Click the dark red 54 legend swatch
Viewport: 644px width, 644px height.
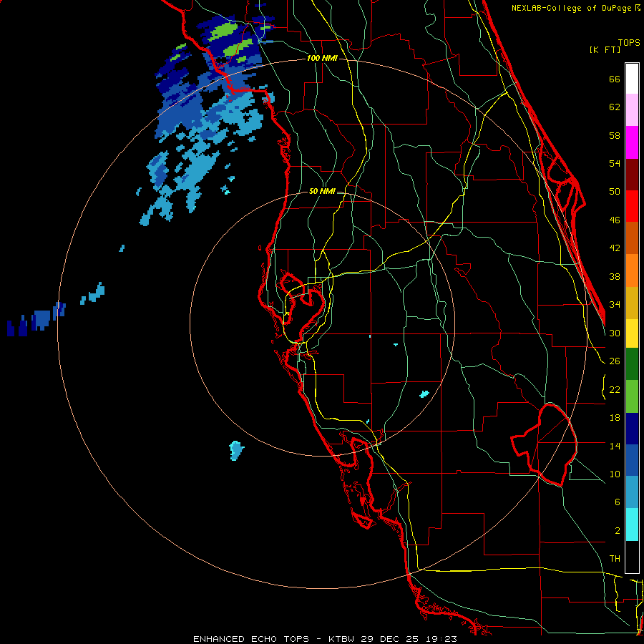point(632,174)
